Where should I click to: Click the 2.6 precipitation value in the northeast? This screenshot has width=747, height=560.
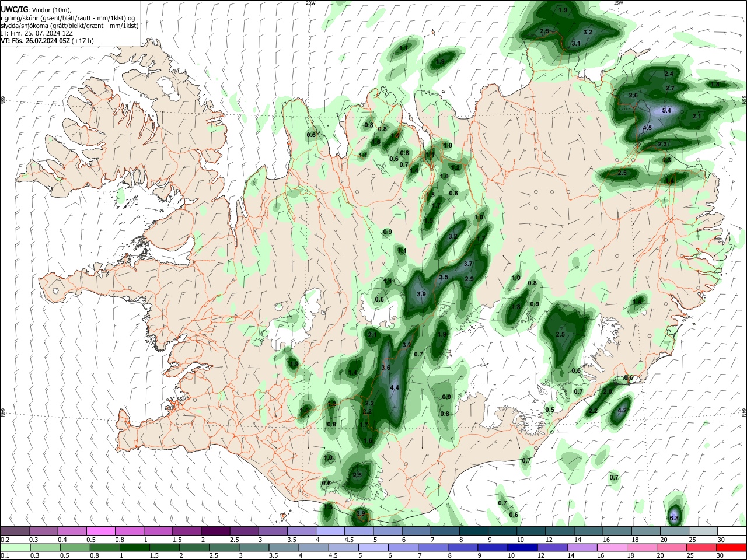(633, 95)
